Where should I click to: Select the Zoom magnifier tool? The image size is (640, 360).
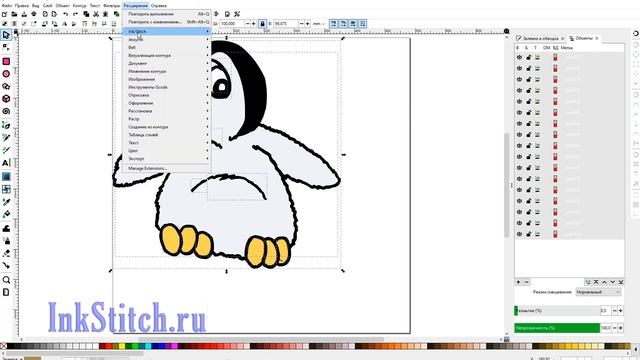(x=6, y=280)
